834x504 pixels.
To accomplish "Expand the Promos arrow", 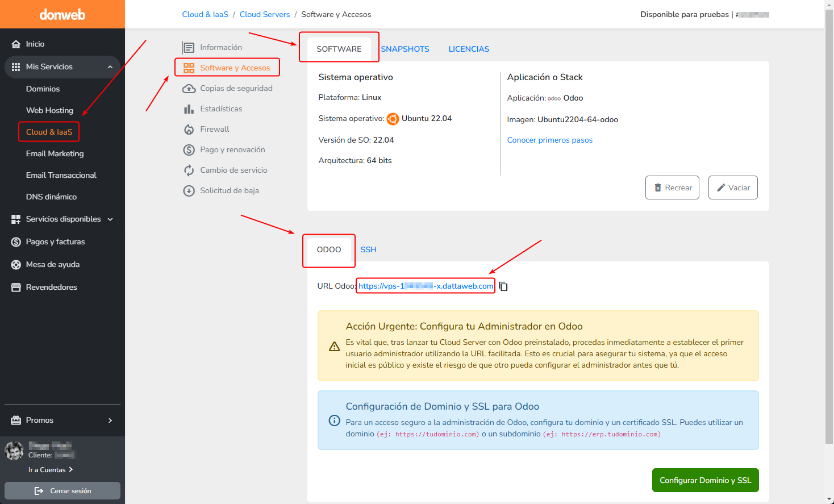I will pyautogui.click(x=110, y=420).
